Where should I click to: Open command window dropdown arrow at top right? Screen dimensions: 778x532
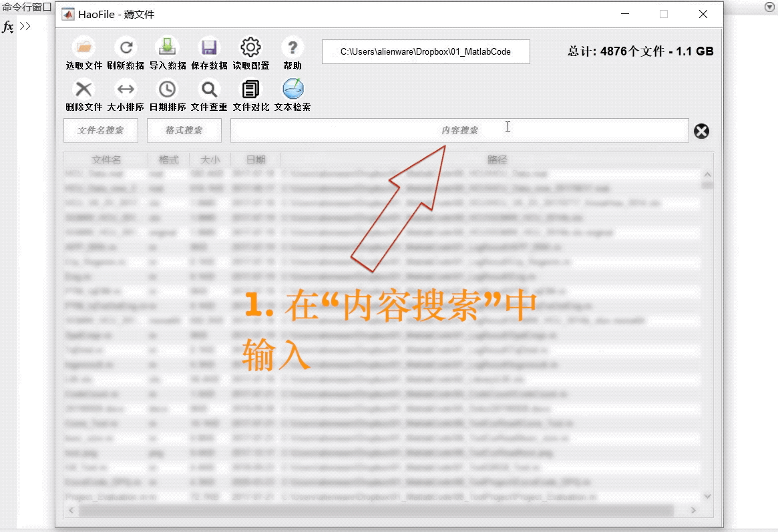point(769,7)
